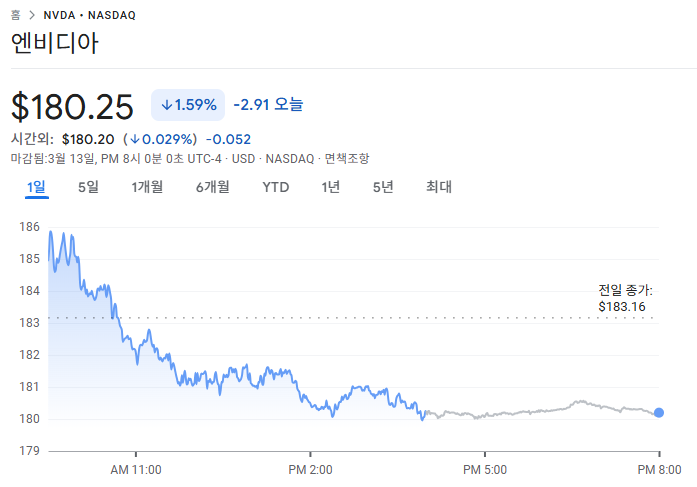
Task: Click the -2.91 오늘 change text
Action: 268,104
